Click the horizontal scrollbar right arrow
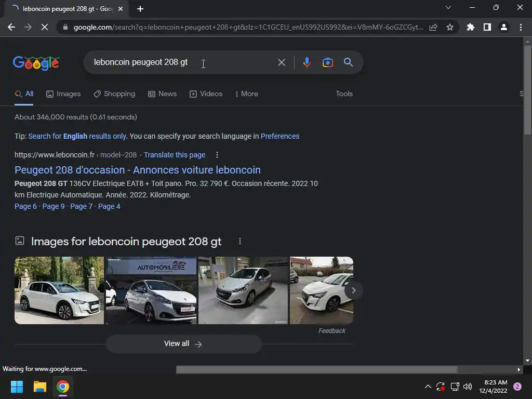 coord(518,369)
